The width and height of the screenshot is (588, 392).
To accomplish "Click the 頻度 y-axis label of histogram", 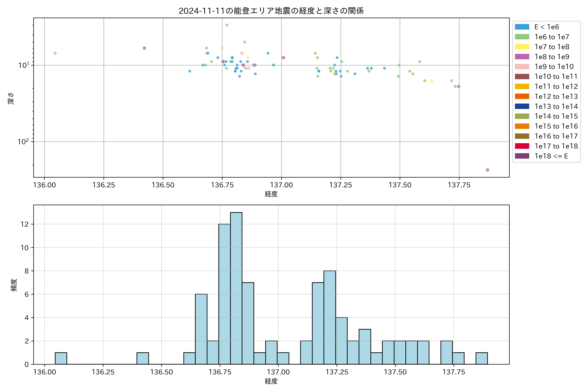I will click(14, 285).
